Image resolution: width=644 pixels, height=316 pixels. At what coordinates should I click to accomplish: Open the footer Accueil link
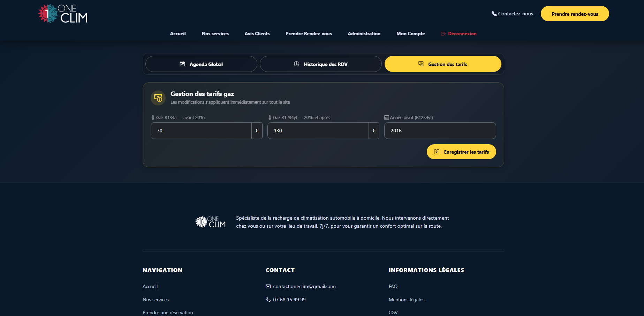coord(150,286)
